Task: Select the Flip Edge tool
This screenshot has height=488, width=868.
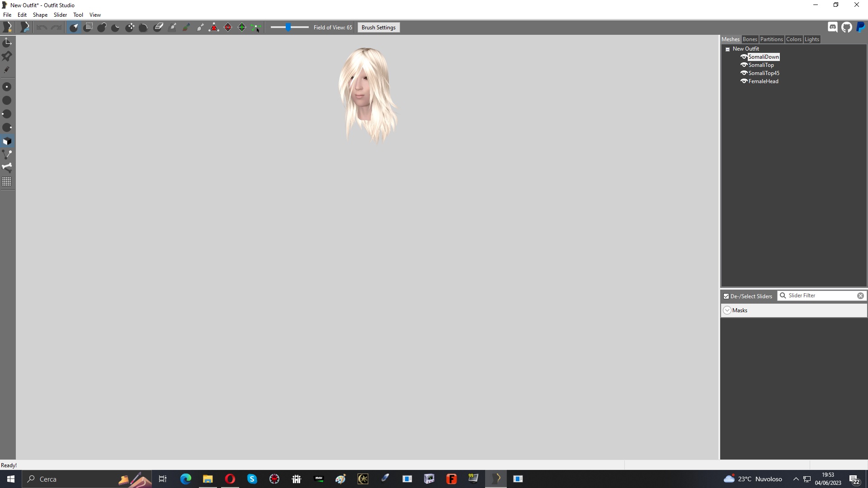Action: tap(228, 28)
